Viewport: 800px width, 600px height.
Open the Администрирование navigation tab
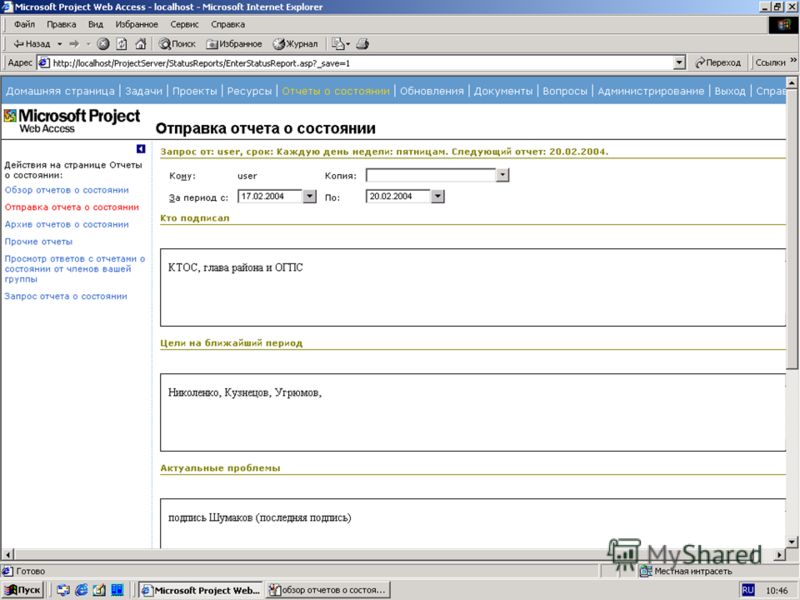pos(651,91)
